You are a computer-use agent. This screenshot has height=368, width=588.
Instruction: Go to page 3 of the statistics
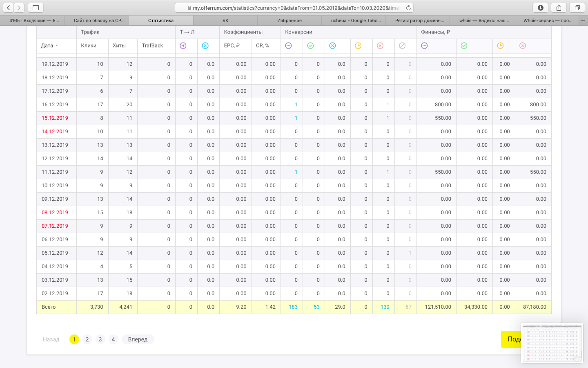tap(100, 339)
